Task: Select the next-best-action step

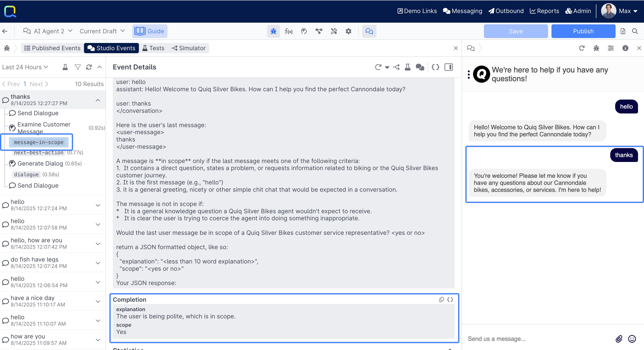Action: [39, 153]
